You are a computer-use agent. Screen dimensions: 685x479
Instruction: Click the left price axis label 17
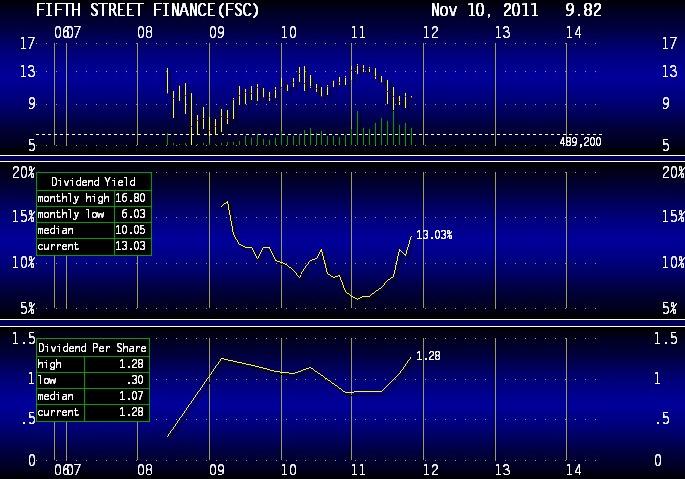coord(28,43)
